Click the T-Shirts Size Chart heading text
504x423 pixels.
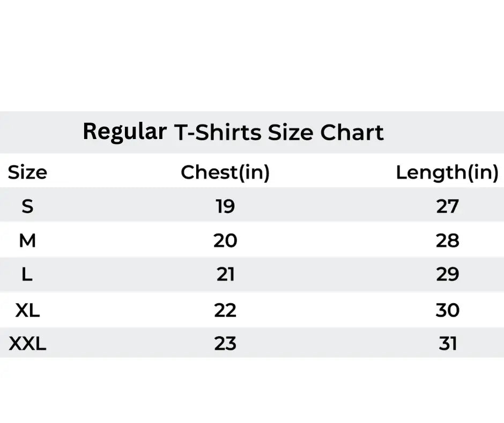point(279,133)
